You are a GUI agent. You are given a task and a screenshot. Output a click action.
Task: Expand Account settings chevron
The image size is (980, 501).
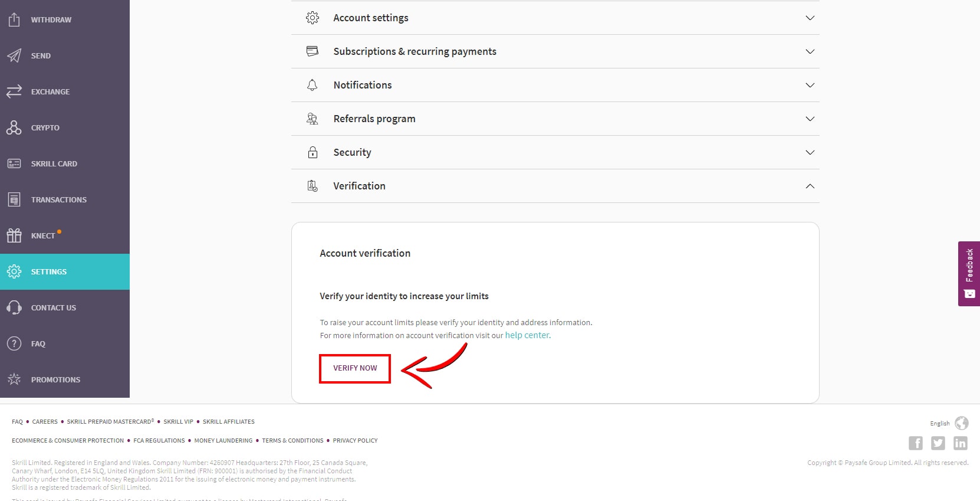[810, 18]
